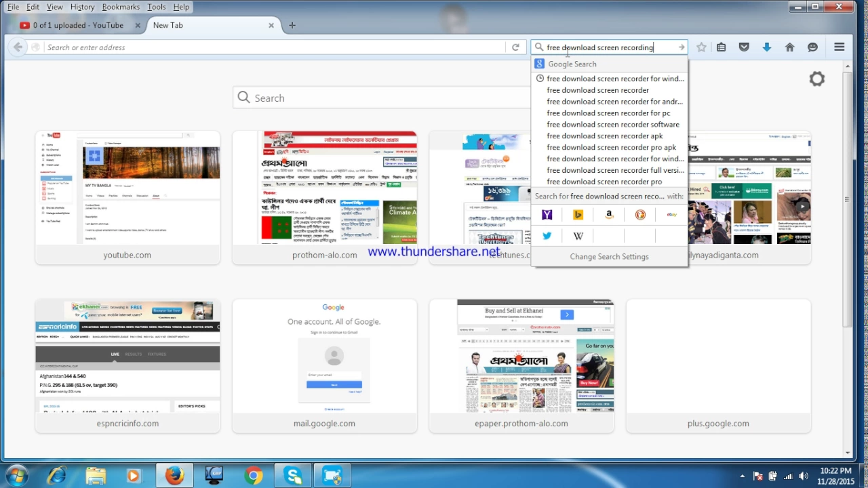Image resolution: width=868 pixels, height=488 pixels.
Task: Click the New Tab page Search field
Action: [383, 98]
